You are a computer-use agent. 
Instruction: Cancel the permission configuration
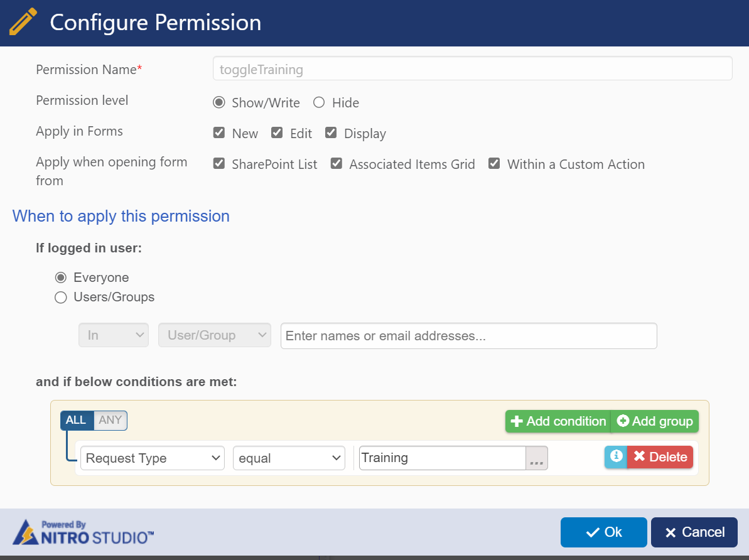tap(694, 532)
